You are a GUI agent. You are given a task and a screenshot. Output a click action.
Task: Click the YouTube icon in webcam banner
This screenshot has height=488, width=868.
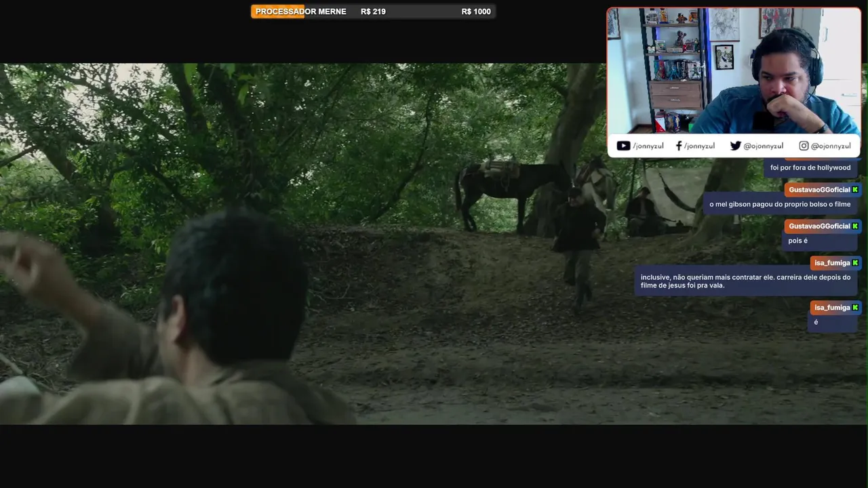click(623, 146)
